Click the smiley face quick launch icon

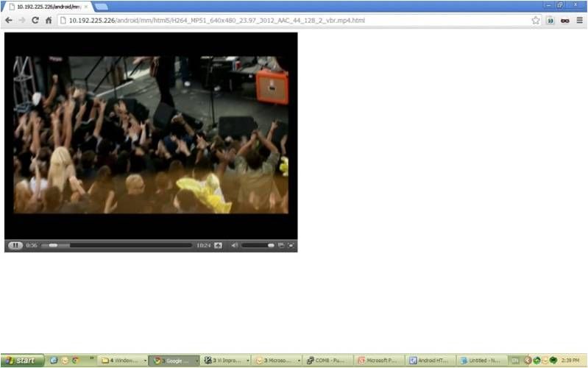click(x=65, y=360)
